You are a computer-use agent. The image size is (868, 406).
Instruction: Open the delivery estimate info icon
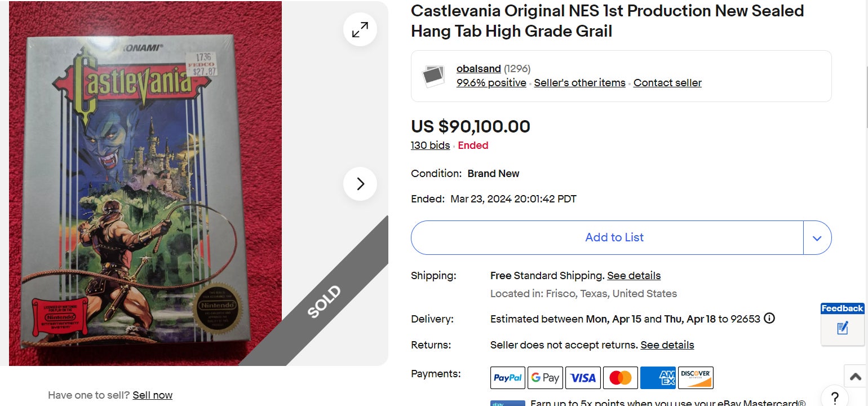(x=769, y=319)
